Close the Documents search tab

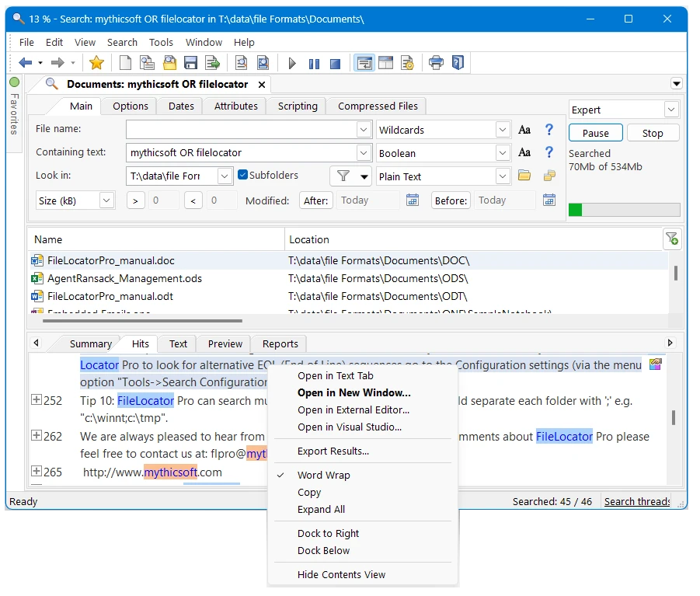pos(262,85)
